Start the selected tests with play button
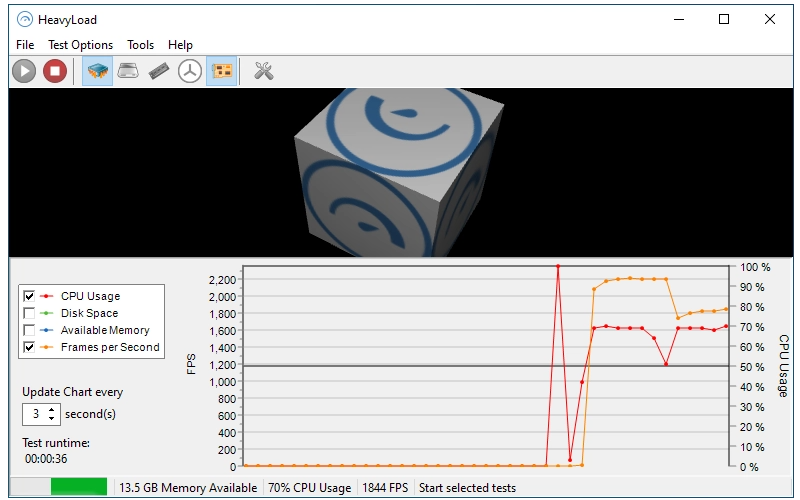The height and width of the screenshot is (500, 800). coord(24,71)
